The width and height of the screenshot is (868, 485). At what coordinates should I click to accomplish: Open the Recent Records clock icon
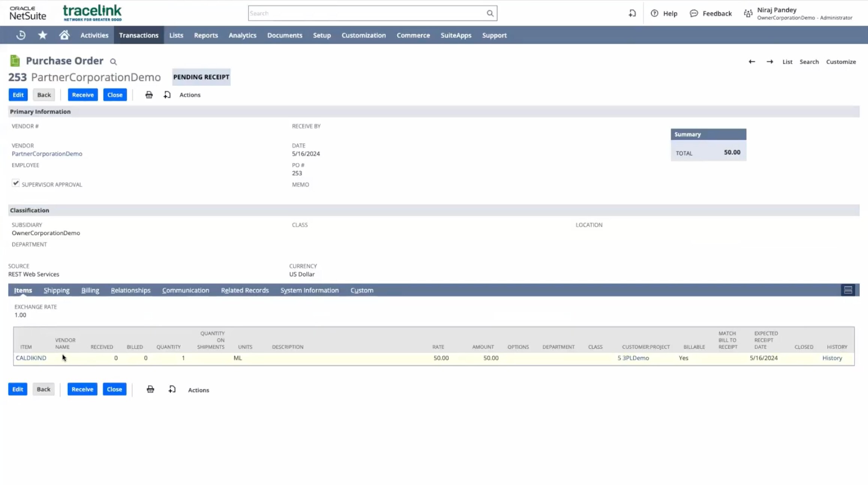tap(21, 35)
